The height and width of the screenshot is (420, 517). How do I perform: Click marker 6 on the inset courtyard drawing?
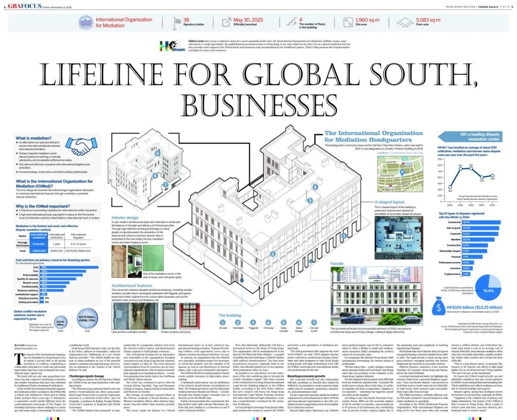tap(155, 176)
